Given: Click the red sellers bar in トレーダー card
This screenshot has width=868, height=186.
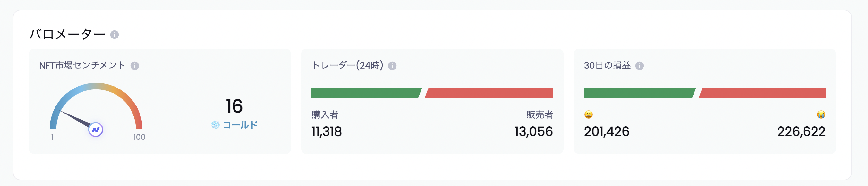Looking at the screenshot, I should coord(489,93).
